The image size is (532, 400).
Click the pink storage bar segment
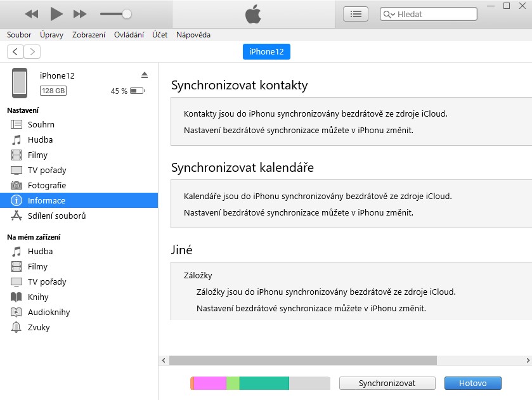coord(210,384)
